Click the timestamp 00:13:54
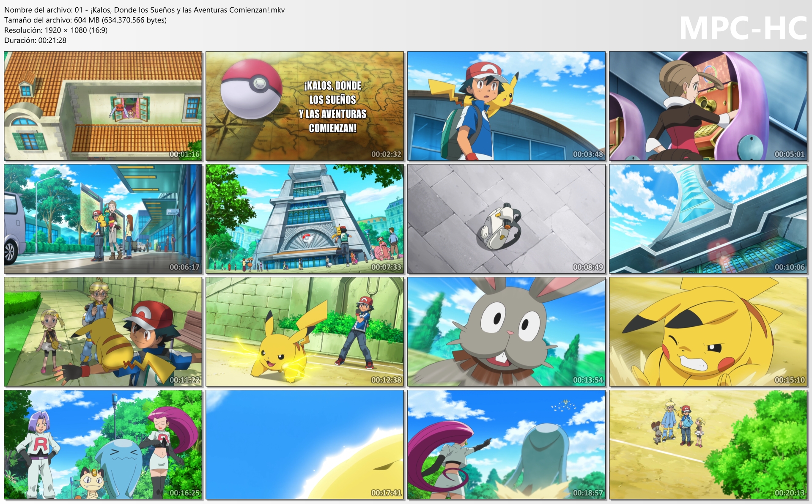Viewport: 812px width, 504px height. click(588, 380)
